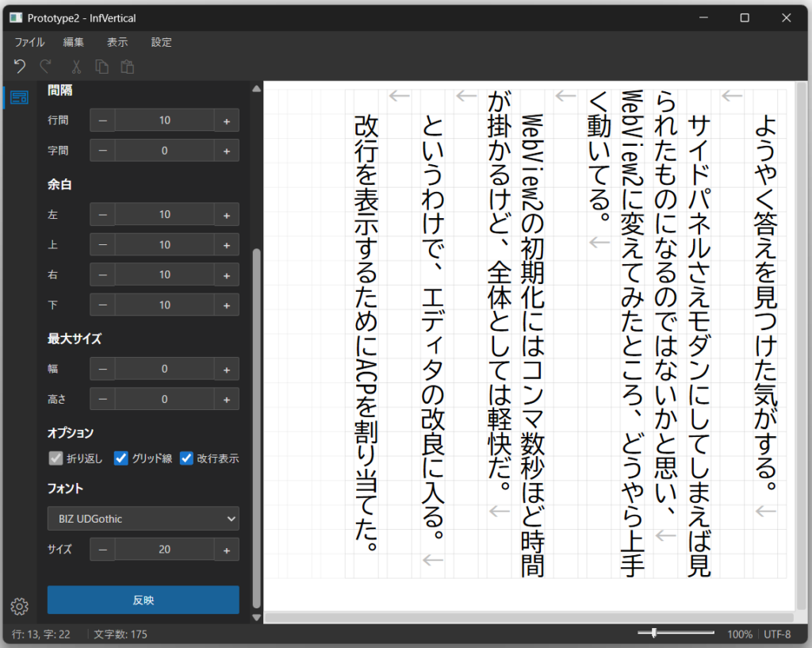This screenshot has width=812, height=648.
Task: Turn off the 改行表示 checkbox
Action: tap(187, 458)
